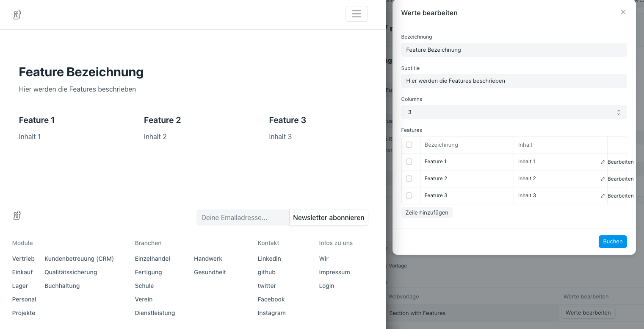Screen dimensions: 644x329
Task: Click the Bezeichnung input field
Action: [514, 50]
